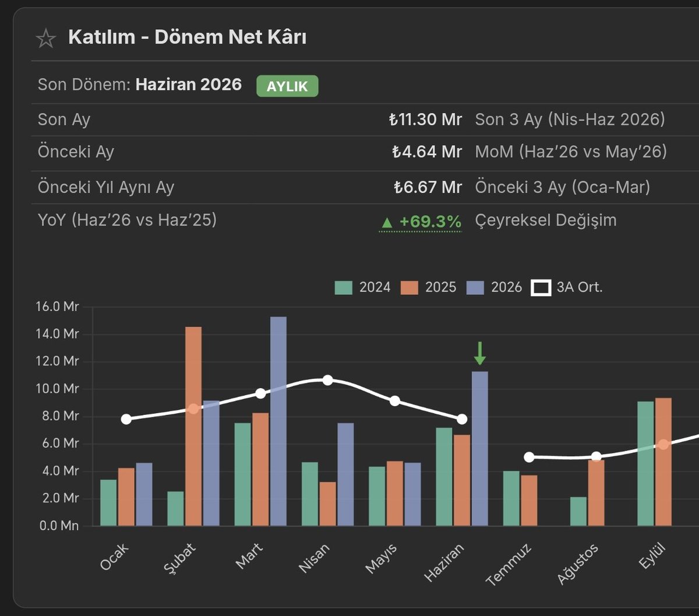
Task: Click the Eylül 2024 green bar
Action: pyautogui.click(x=645, y=464)
